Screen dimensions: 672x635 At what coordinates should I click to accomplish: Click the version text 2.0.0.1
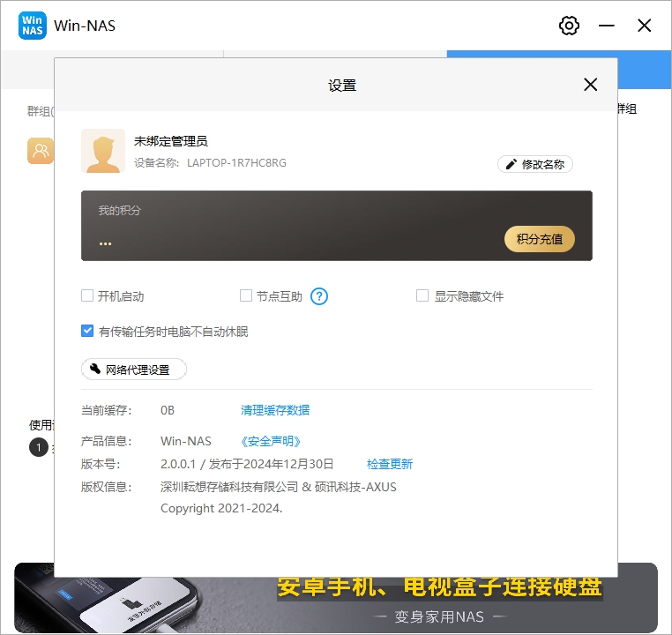178,464
